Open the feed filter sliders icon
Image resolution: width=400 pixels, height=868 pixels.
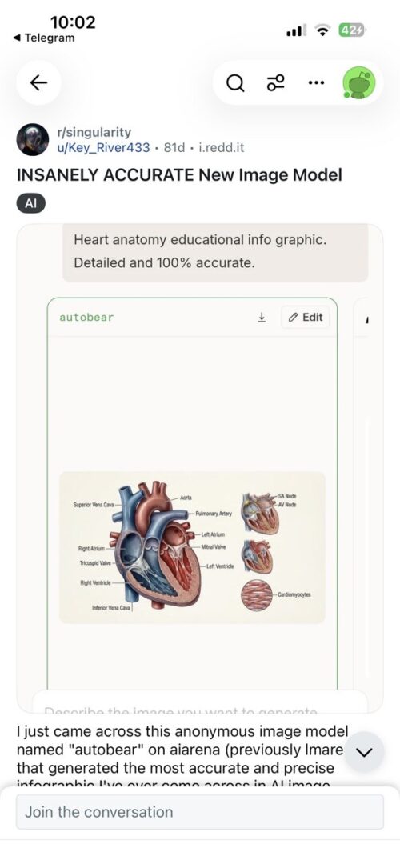click(275, 83)
